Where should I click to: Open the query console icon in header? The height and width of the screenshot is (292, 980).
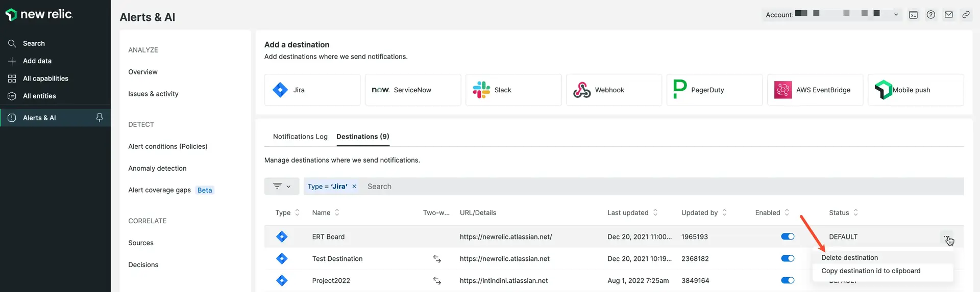[x=914, y=15]
